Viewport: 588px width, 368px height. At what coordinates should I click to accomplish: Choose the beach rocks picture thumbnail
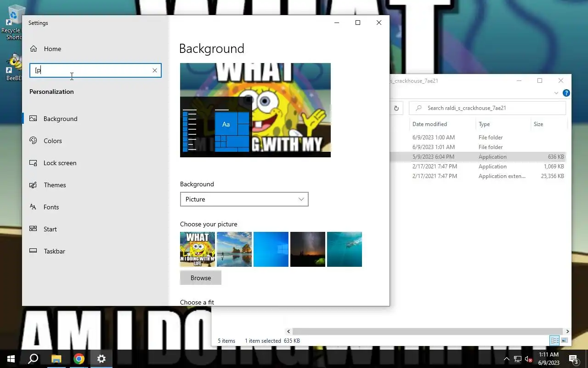point(234,249)
